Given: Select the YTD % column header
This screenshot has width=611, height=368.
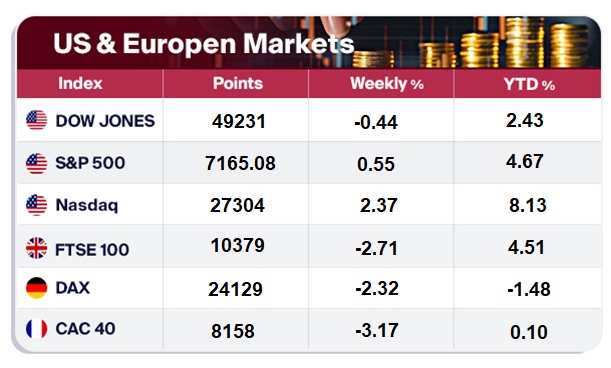Looking at the screenshot, I should pyautogui.click(x=529, y=84).
